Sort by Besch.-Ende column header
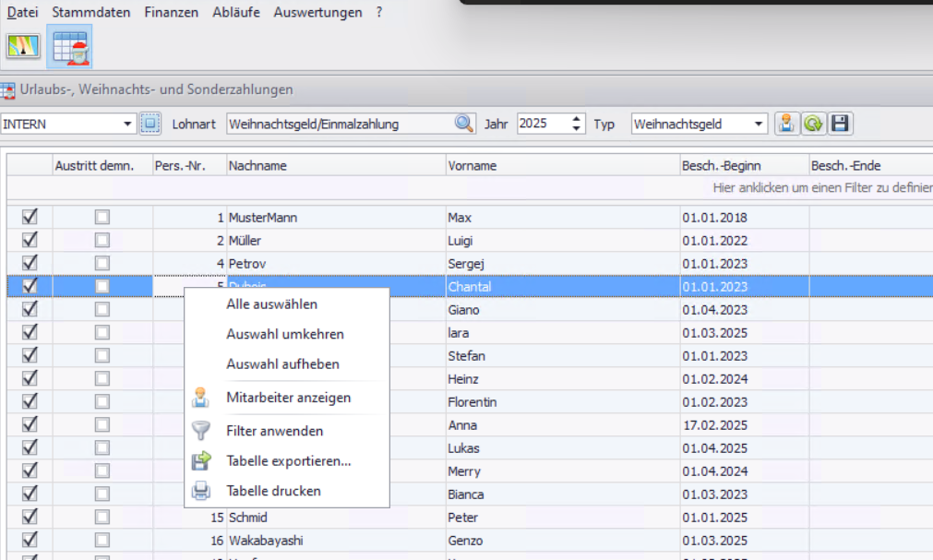This screenshot has width=933, height=560. click(871, 165)
